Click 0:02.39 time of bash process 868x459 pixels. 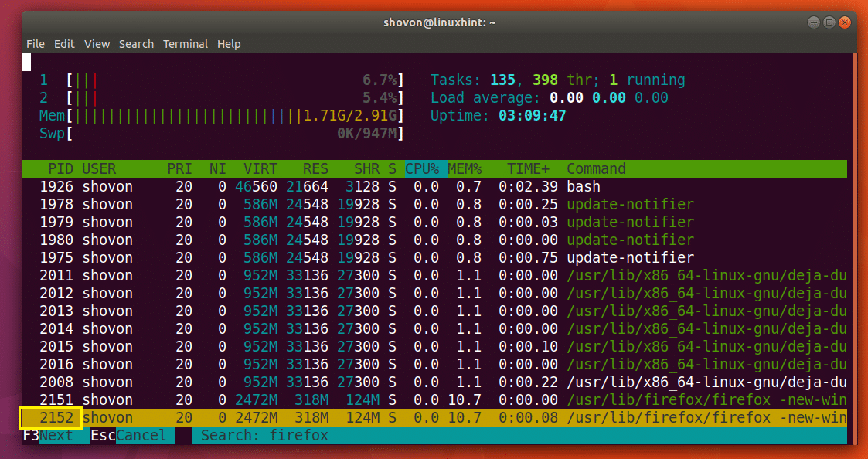tap(528, 186)
